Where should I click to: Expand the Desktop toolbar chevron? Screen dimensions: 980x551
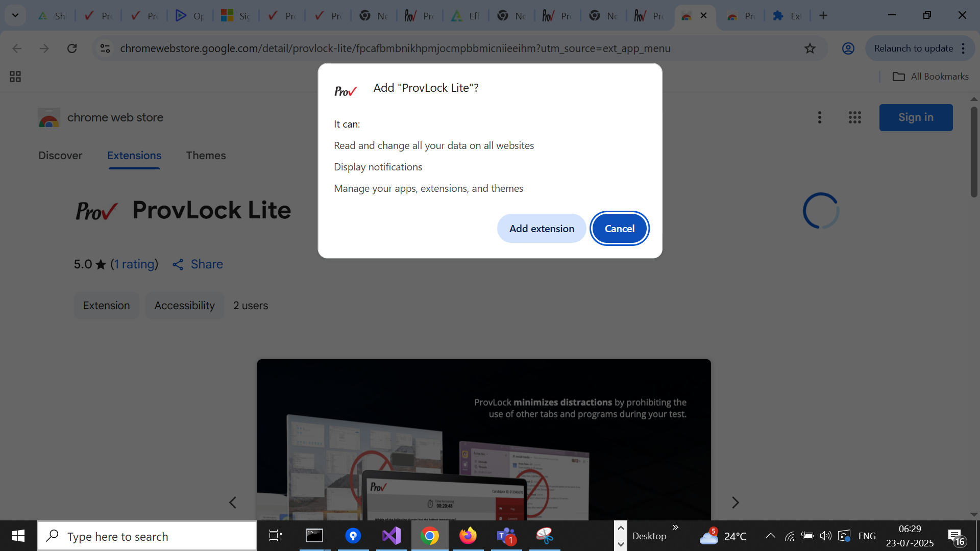coord(675,528)
